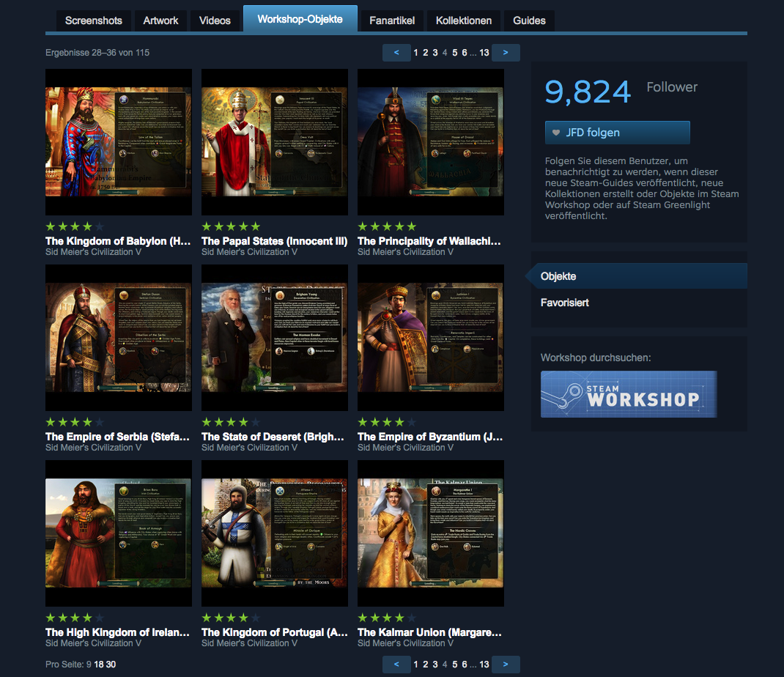Screen dimensions: 784x677
Task: Go to the Fanartikel tab
Action: tap(392, 21)
